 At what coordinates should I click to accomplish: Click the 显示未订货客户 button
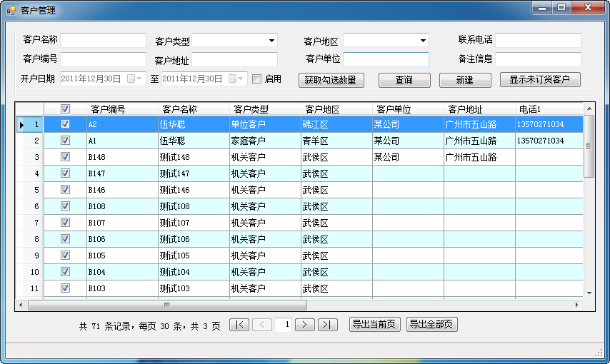tap(540, 80)
